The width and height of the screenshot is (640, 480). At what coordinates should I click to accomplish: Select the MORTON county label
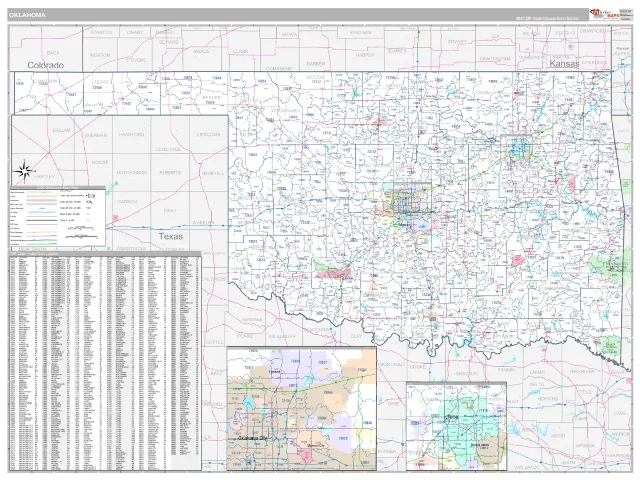click(x=100, y=55)
